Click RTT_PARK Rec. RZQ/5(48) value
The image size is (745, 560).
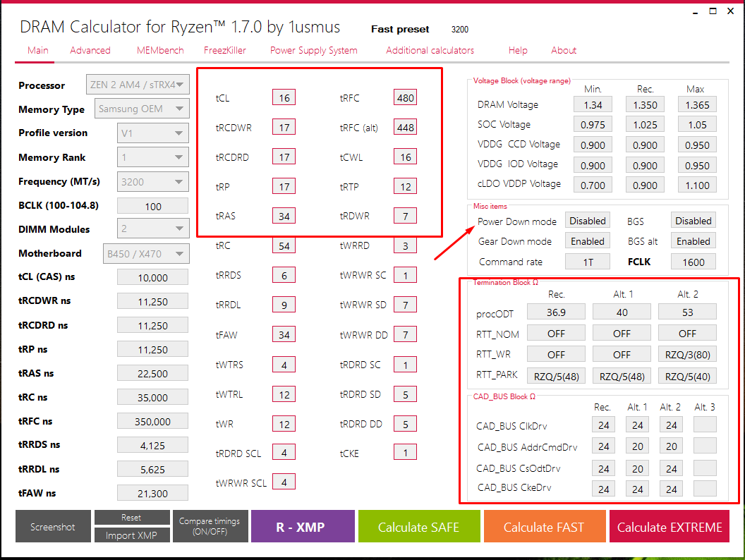point(556,376)
